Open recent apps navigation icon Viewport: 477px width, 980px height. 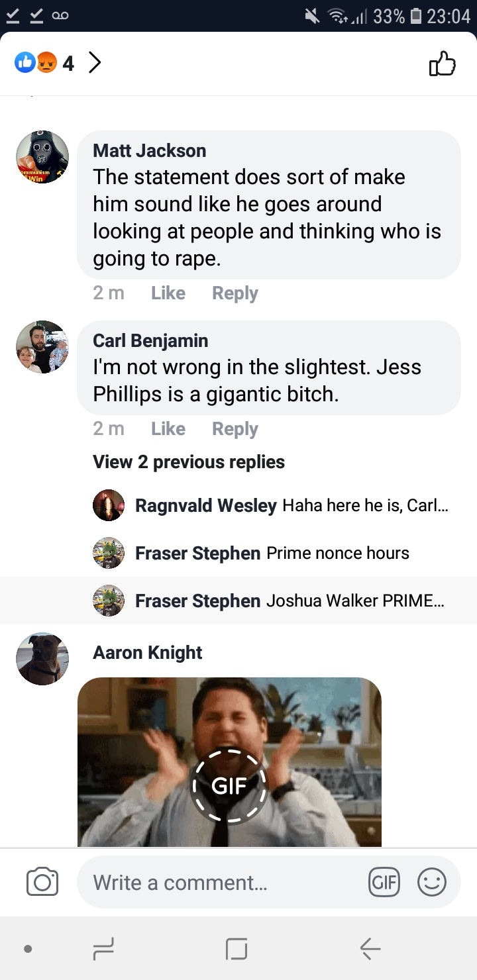(x=103, y=949)
